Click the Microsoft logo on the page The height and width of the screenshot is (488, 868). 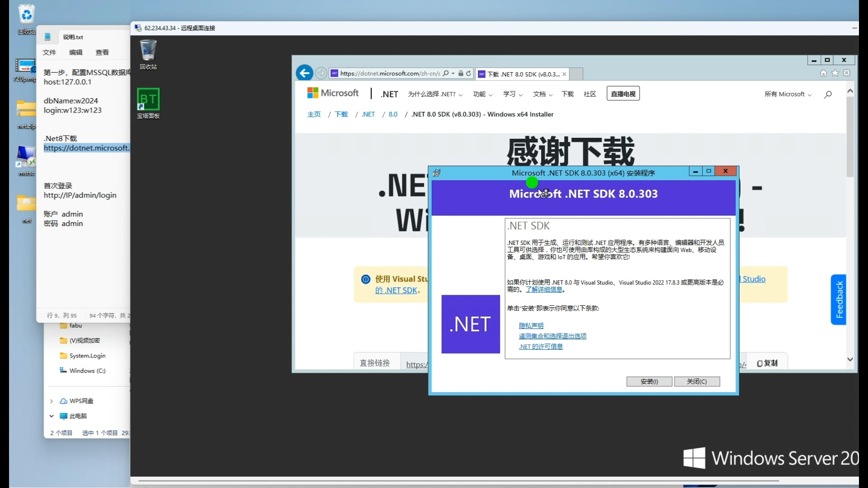[x=333, y=93]
